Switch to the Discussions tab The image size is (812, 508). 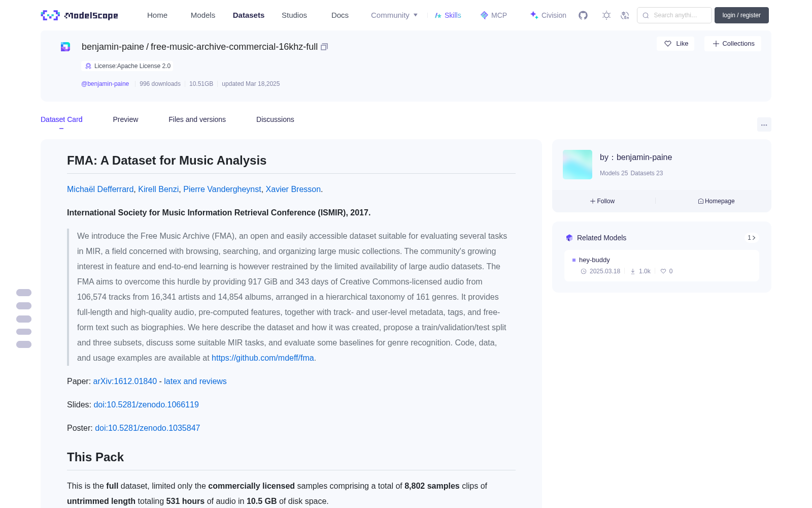click(275, 119)
